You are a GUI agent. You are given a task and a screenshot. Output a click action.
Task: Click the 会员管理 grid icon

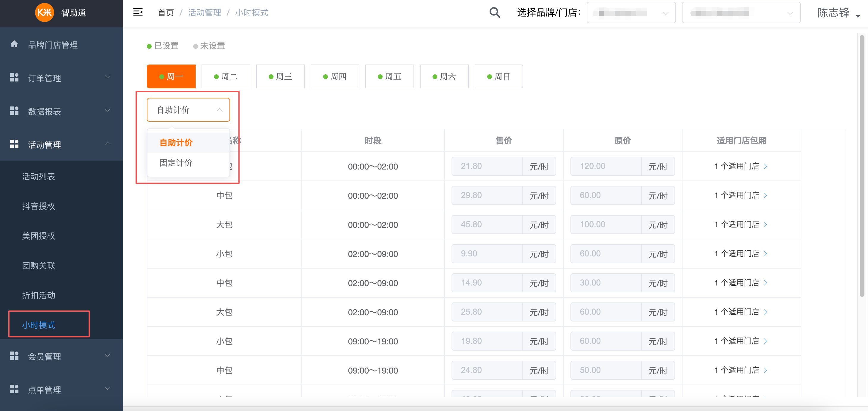tap(14, 356)
